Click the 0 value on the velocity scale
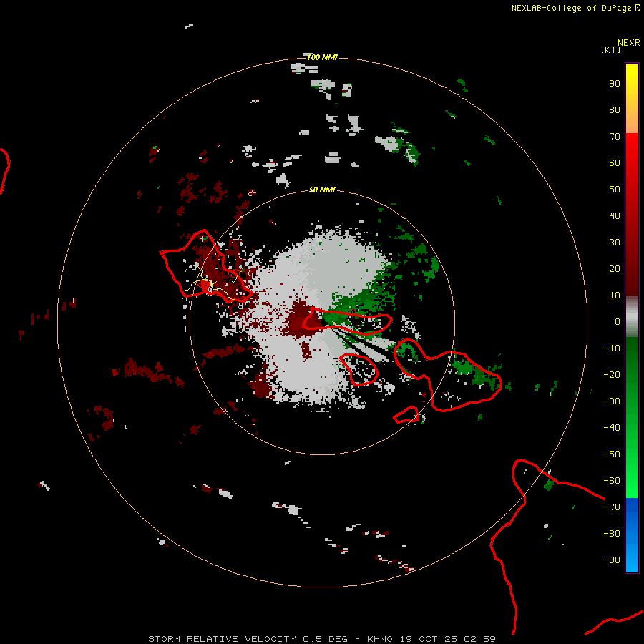The width and height of the screenshot is (644, 644). coord(618,322)
